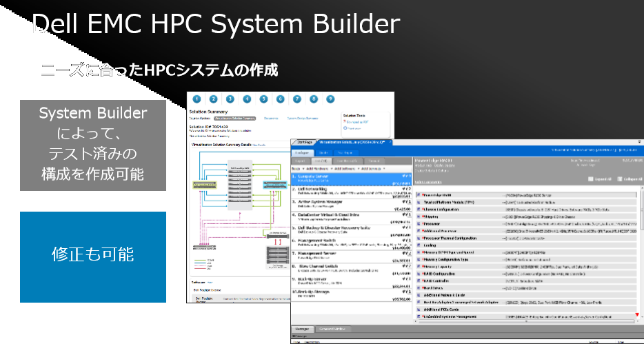Expand the Trusted Platform Module (TPM) row

click(419, 203)
